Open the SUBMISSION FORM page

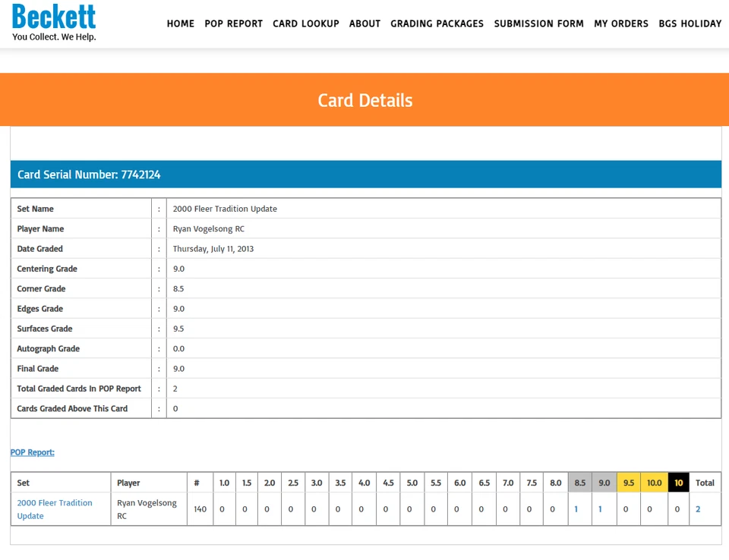point(539,24)
